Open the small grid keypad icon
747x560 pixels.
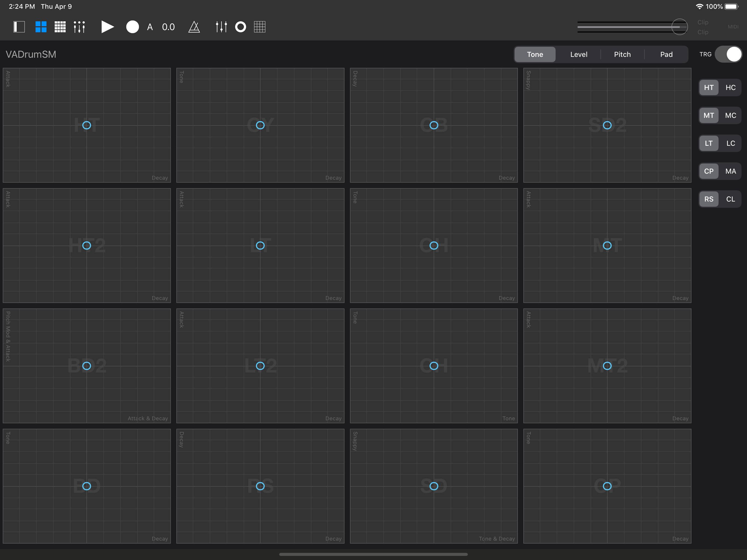click(260, 27)
